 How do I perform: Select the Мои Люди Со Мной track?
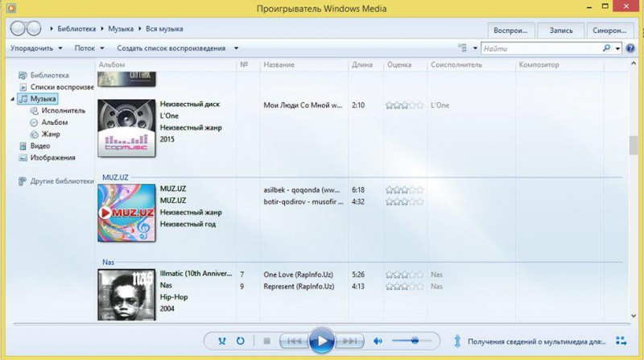click(x=303, y=106)
